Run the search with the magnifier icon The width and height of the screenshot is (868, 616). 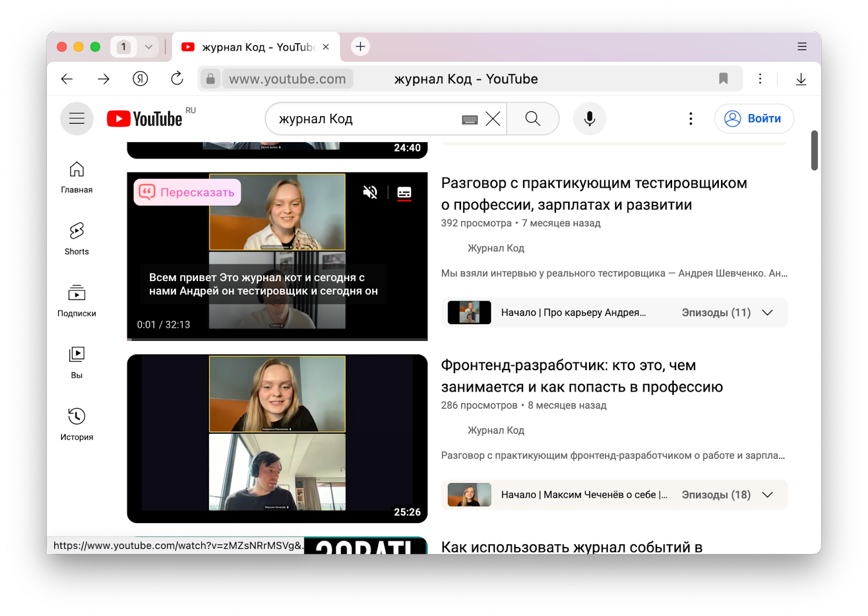click(533, 118)
